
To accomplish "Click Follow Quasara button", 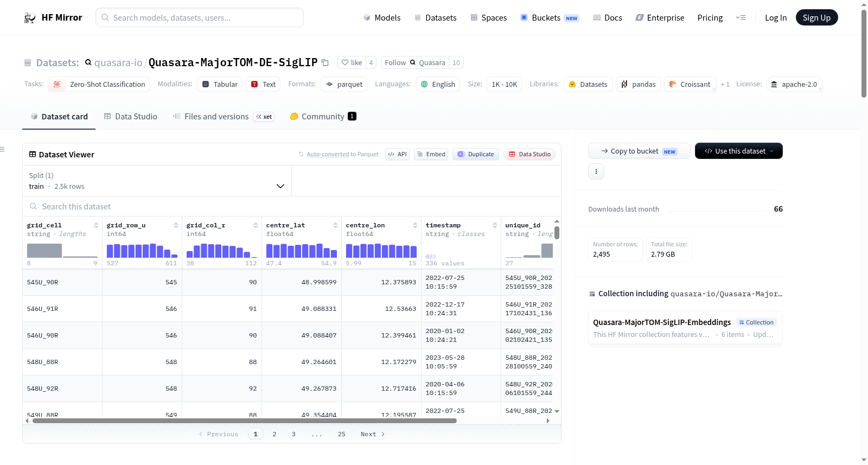I will [415, 62].
